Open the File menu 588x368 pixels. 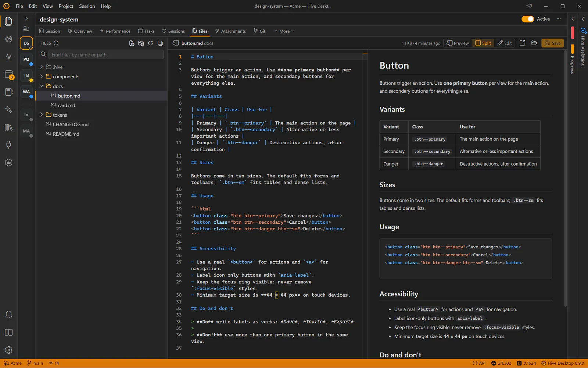tap(19, 6)
